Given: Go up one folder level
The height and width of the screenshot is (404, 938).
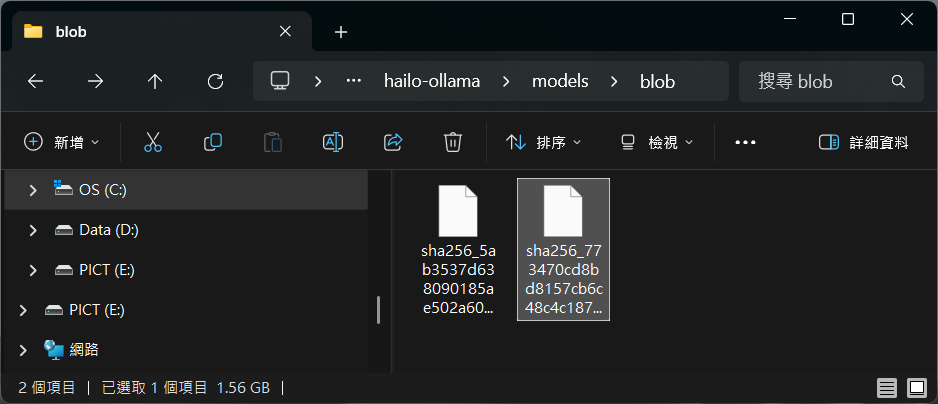Looking at the screenshot, I should coord(155,81).
